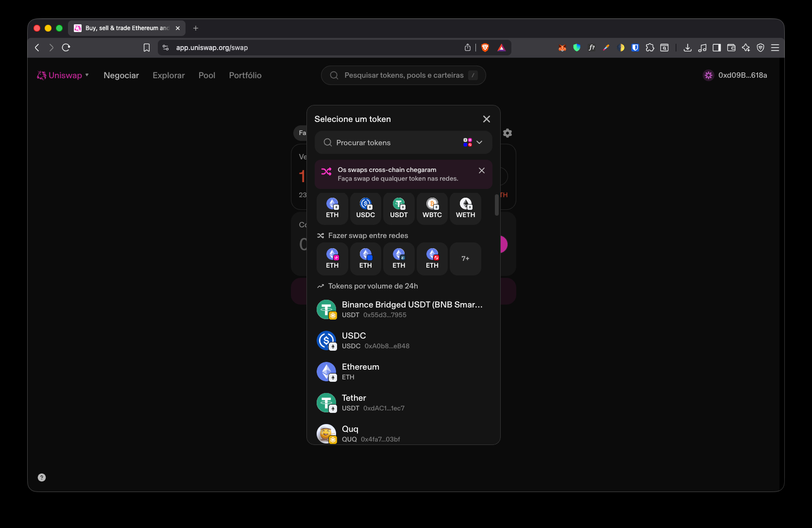Screen dimensions: 812x528
Task: Open a new browser tab
Action: click(196, 28)
